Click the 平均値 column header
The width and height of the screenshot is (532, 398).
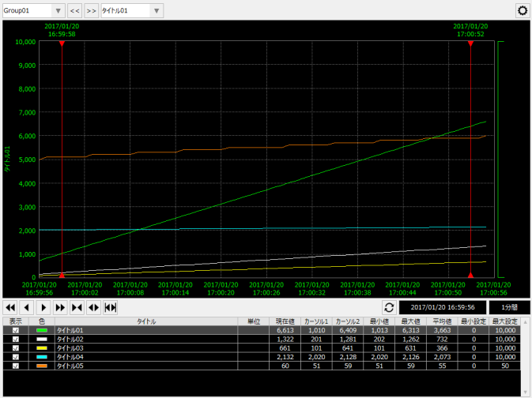[441, 321]
